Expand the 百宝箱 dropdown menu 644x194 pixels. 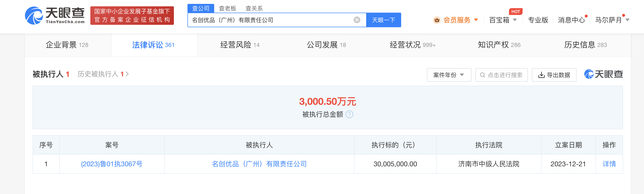pos(515,20)
